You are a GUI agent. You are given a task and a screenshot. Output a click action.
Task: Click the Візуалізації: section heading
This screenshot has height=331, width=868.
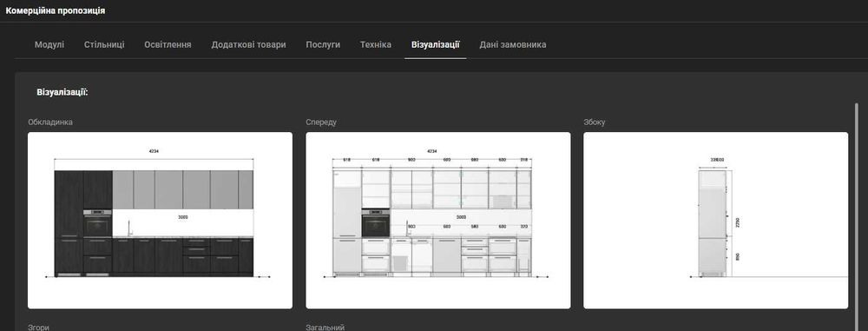click(x=62, y=91)
